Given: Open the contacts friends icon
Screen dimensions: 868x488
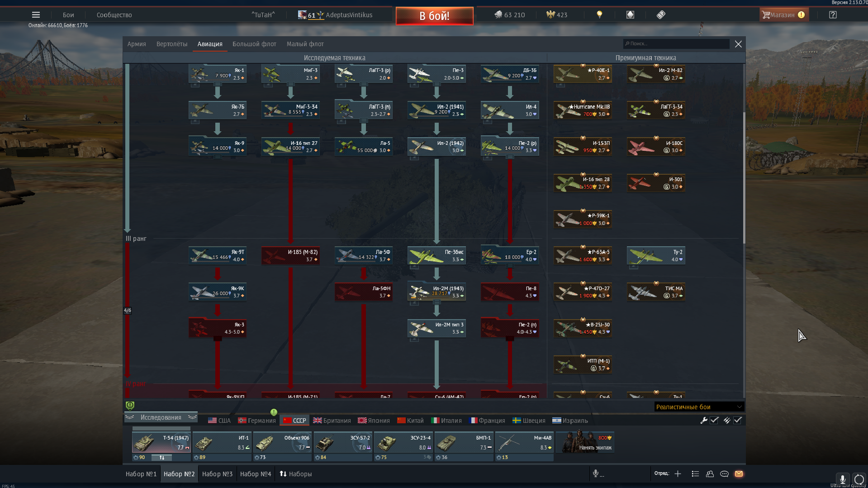Looking at the screenshot, I should [710, 474].
